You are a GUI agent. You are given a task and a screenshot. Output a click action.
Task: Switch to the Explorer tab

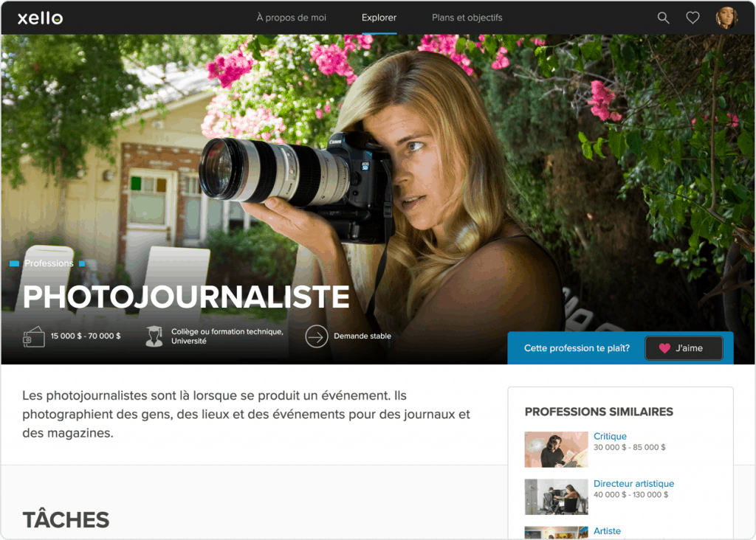click(379, 18)
